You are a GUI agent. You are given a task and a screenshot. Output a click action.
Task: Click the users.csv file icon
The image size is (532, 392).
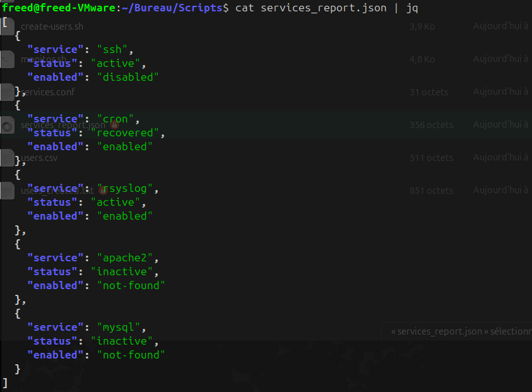tap(7, 158)
